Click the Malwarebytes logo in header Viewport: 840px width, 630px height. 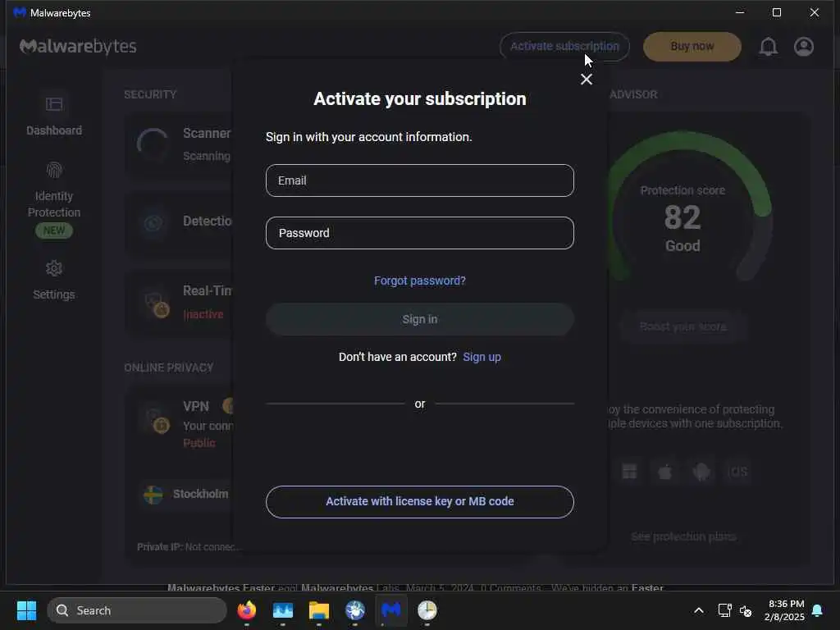[x=78, y=47]
